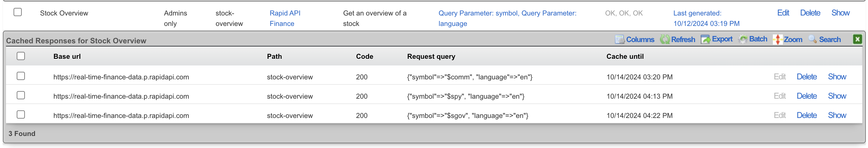Open the Columns chooser icon
868x148 pixels.
(x=619, y=40)
